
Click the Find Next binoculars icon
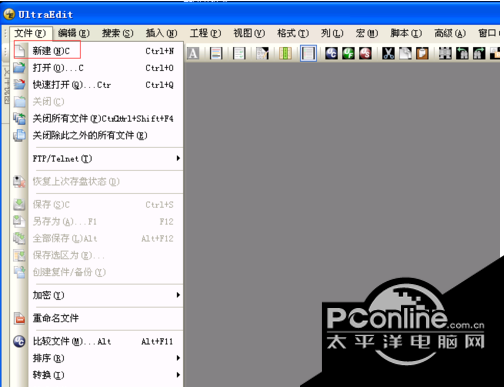tap(479, 53)
